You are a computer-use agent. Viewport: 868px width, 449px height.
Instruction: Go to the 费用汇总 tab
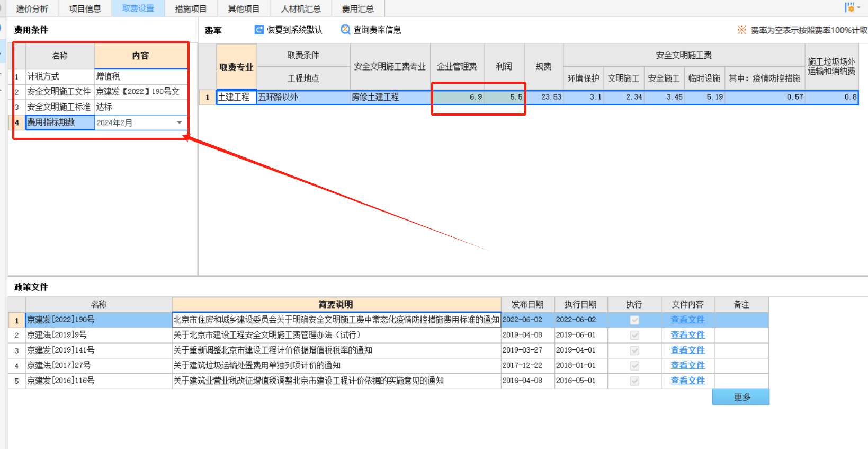357,8
